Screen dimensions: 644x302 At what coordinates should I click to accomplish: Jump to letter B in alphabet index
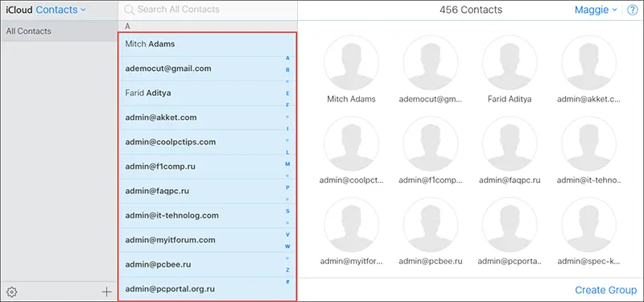coord(287,70)
